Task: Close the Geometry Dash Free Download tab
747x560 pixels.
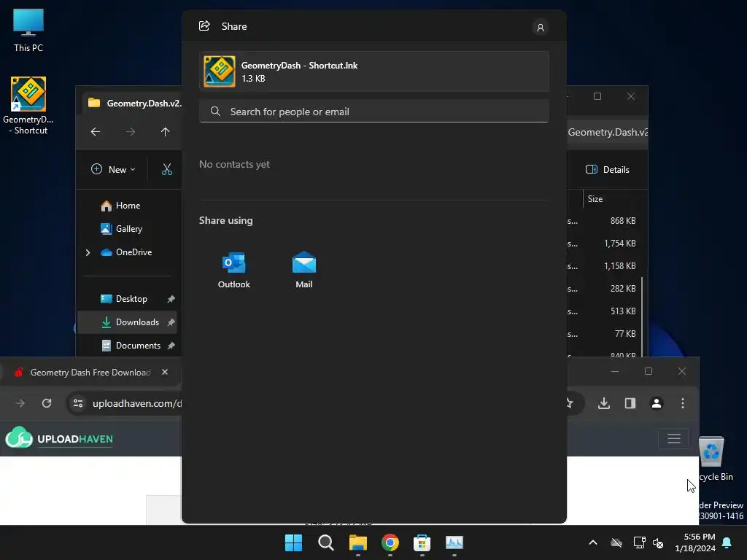Action: pos(165,372)
